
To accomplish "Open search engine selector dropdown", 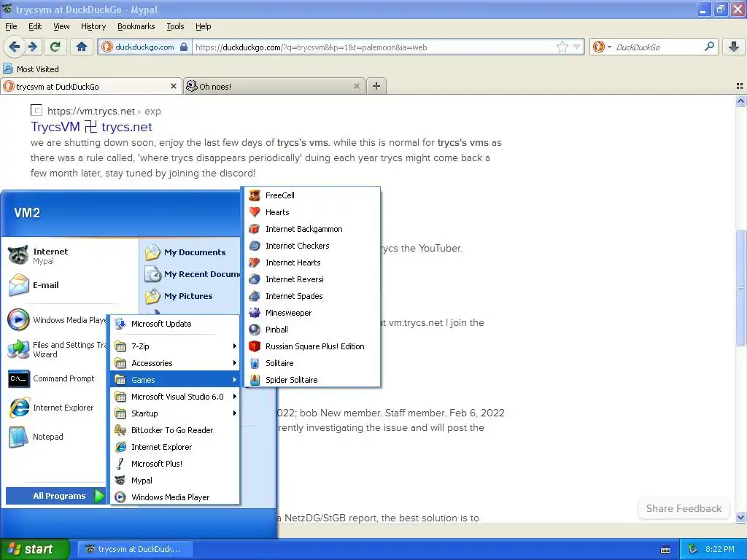I will pos(602,47).
